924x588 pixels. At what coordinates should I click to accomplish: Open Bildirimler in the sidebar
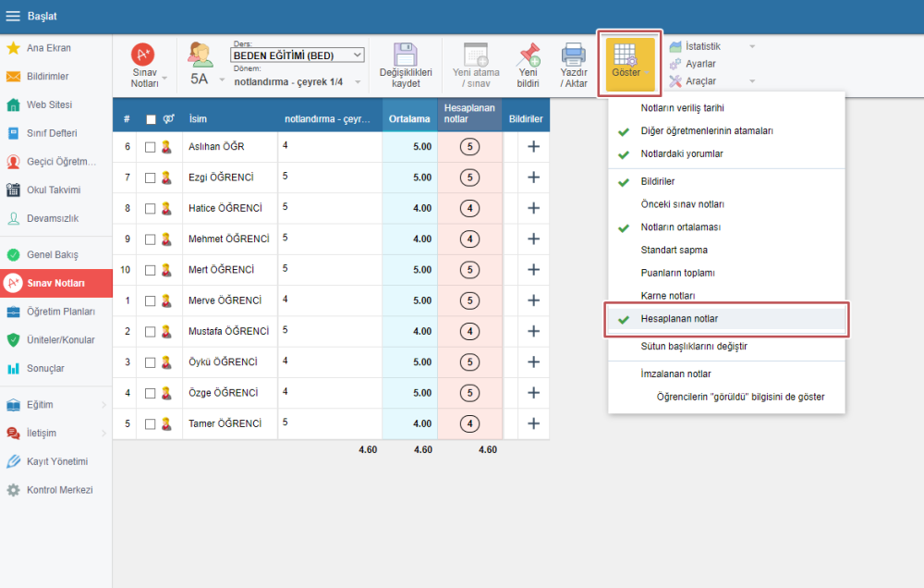(48, 77)
